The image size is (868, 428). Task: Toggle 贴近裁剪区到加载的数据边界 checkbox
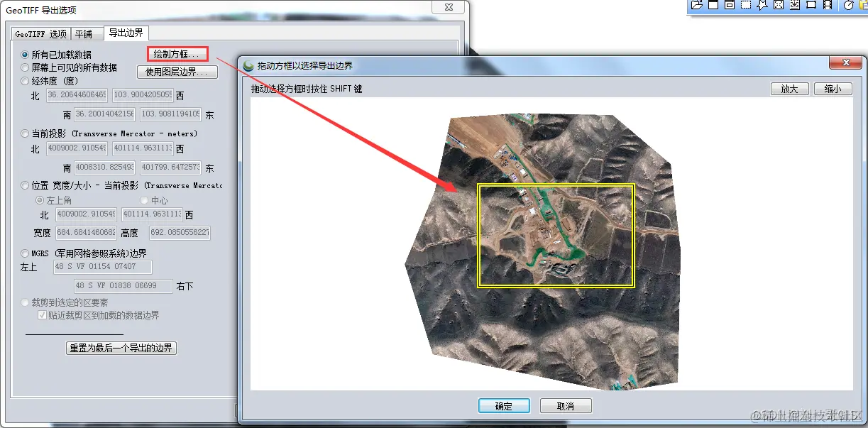(42, 314)
